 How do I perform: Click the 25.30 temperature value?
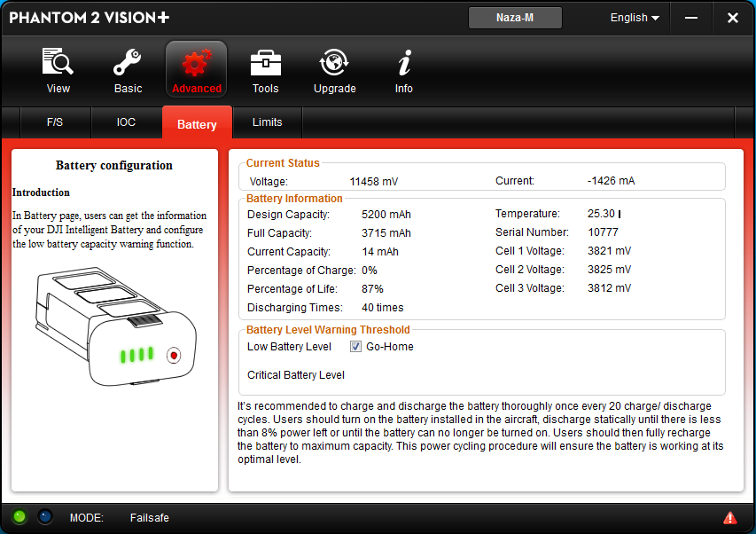(x=601, y=214)
